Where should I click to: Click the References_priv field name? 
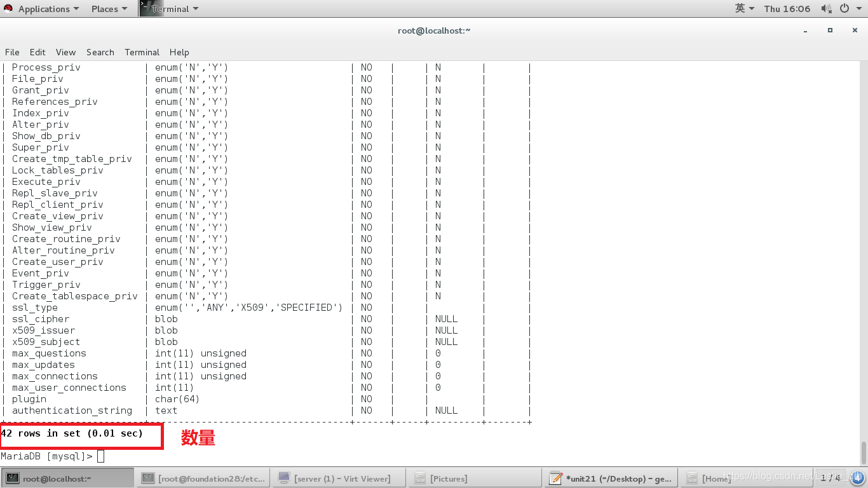coord(55,102)
